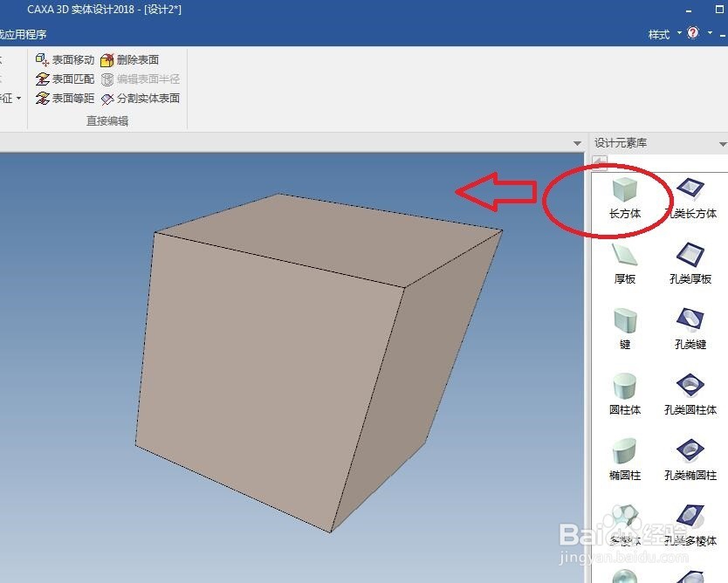Pick the 孔类长方体 hole block element
Screen dimensions: 728x583
click(690, 198)
